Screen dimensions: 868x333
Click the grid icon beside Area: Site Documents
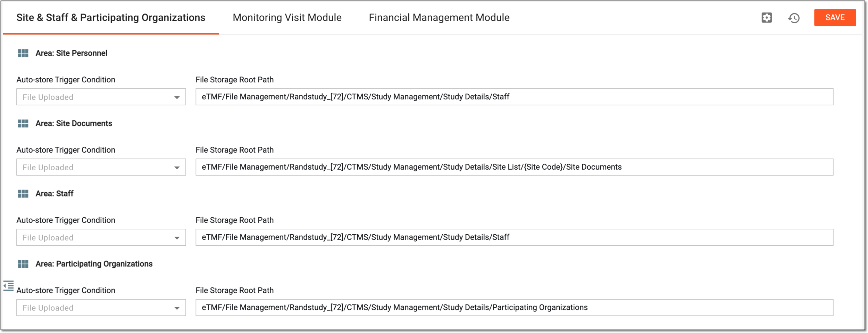pyautogui.click(x=23, y=123)
